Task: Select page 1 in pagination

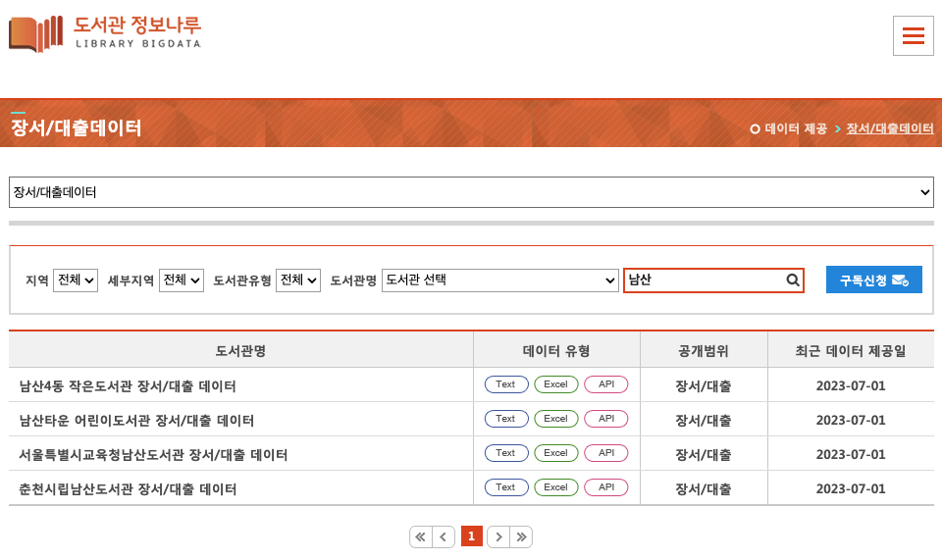Action: [x=472, y=536]
